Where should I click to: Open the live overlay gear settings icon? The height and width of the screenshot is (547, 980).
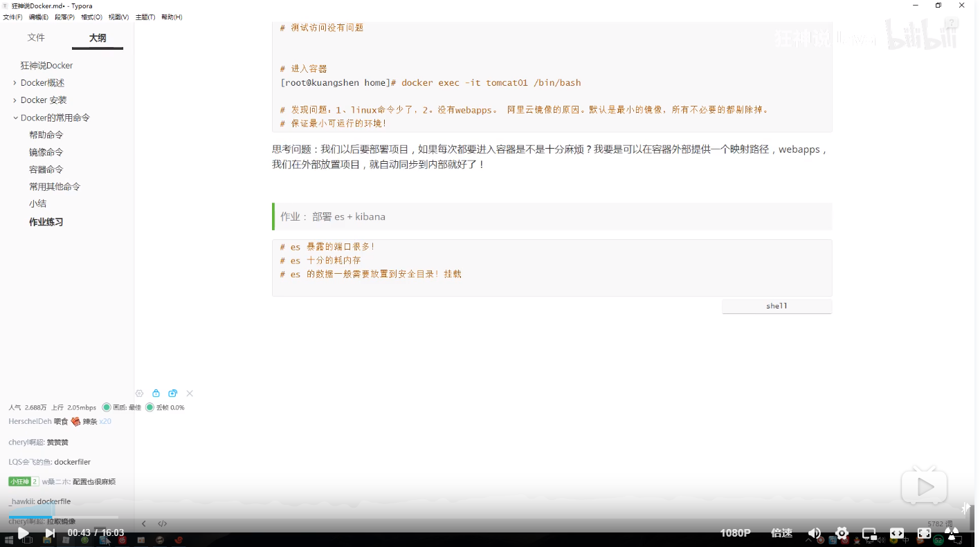139,393
